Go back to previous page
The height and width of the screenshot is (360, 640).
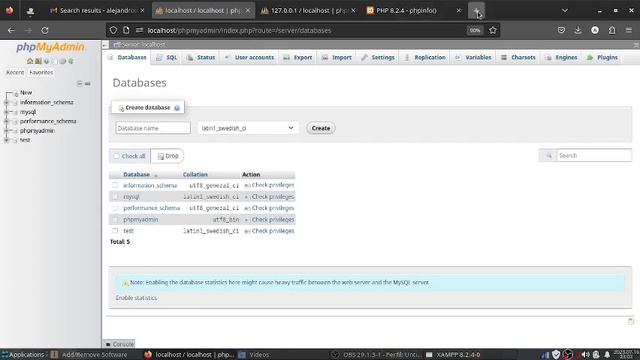(11, 30)
